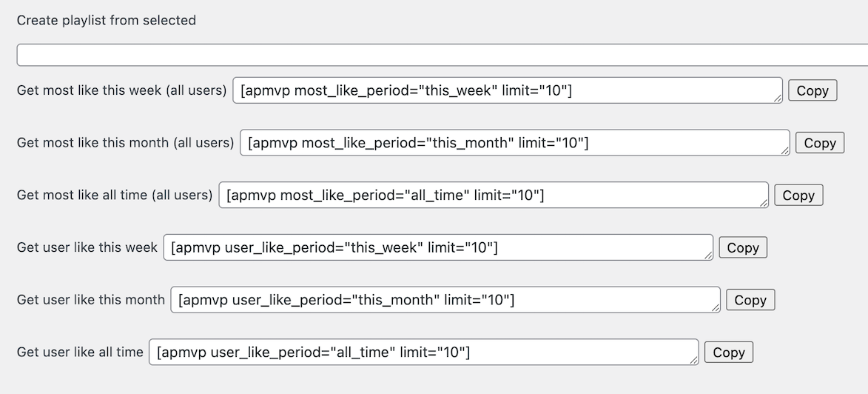This screenshot has height=394, width=868.
Task: Click inside the user_like_period="all_time" shortcode text box
Action: point(423,353)
